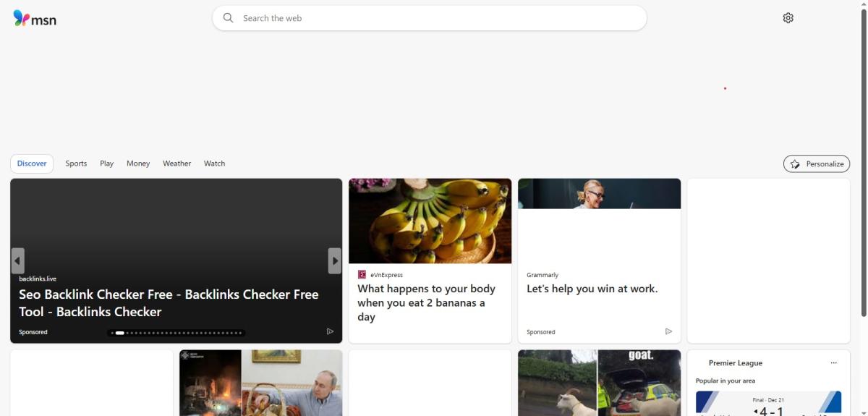This screenshot has height=416, width=868.
Task: Click the eVnExpress publisher icon
Action: [362, 275]
